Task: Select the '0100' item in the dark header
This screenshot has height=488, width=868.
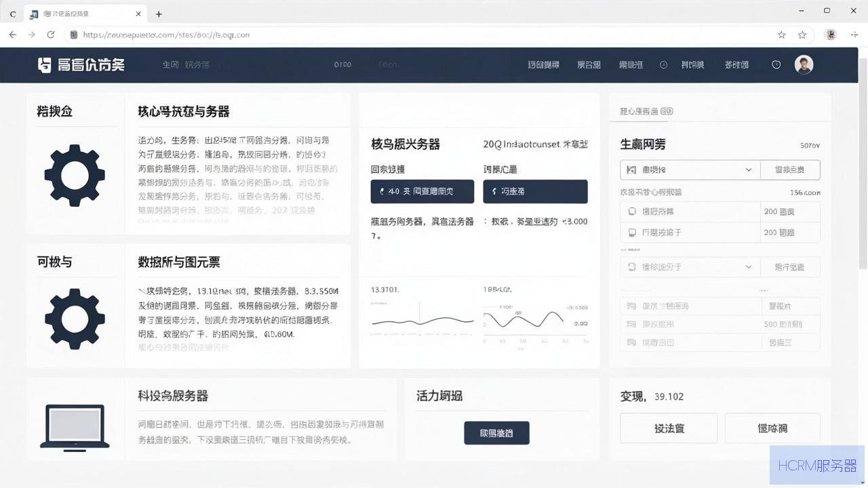Action: click(x=342, y=64)
